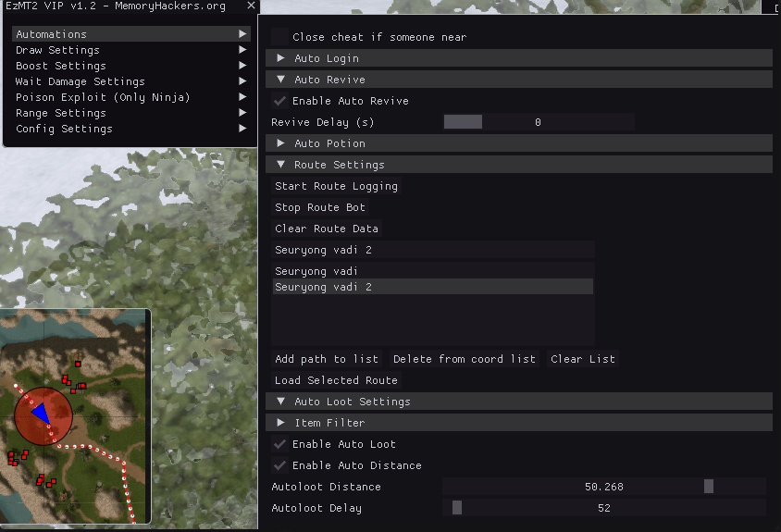Select Seuryong vadi 2 in route list
781x532 pixels.
coord(432,287)
